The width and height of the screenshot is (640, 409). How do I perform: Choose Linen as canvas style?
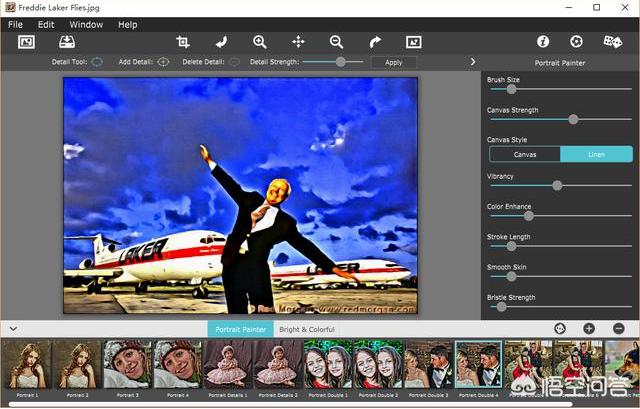[x=596, y=155]
